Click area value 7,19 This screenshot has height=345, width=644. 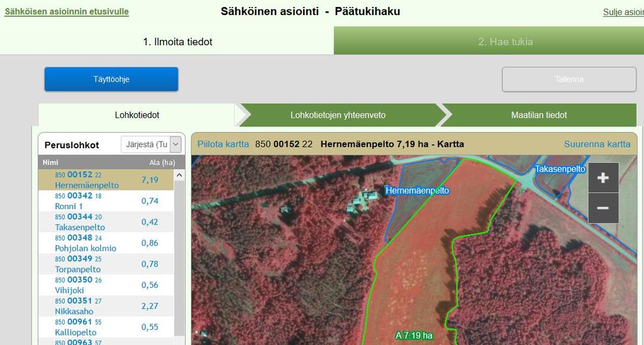(150, 180)
